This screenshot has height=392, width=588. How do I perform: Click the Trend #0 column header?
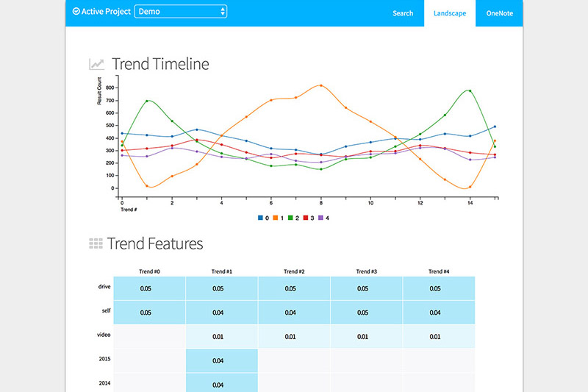(x=149, y=271)
